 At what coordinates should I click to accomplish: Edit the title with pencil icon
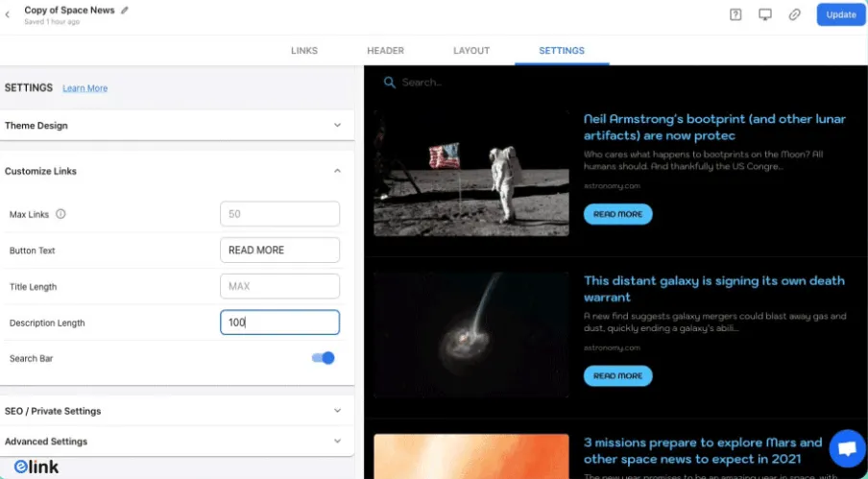(x=125, y=10)
